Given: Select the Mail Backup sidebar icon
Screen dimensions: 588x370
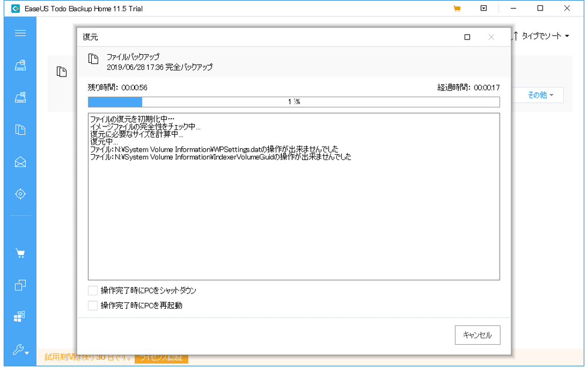Looking at the screenshot, I should (20, 162).
